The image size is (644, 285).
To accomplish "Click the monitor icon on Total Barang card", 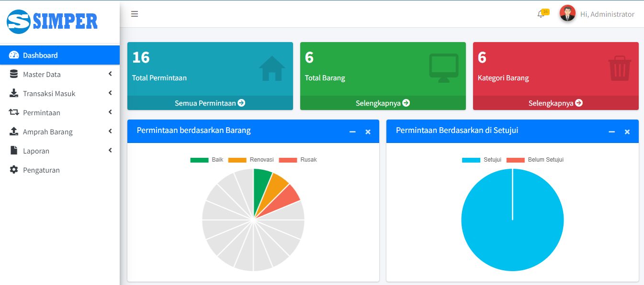I will coord(444,68).
